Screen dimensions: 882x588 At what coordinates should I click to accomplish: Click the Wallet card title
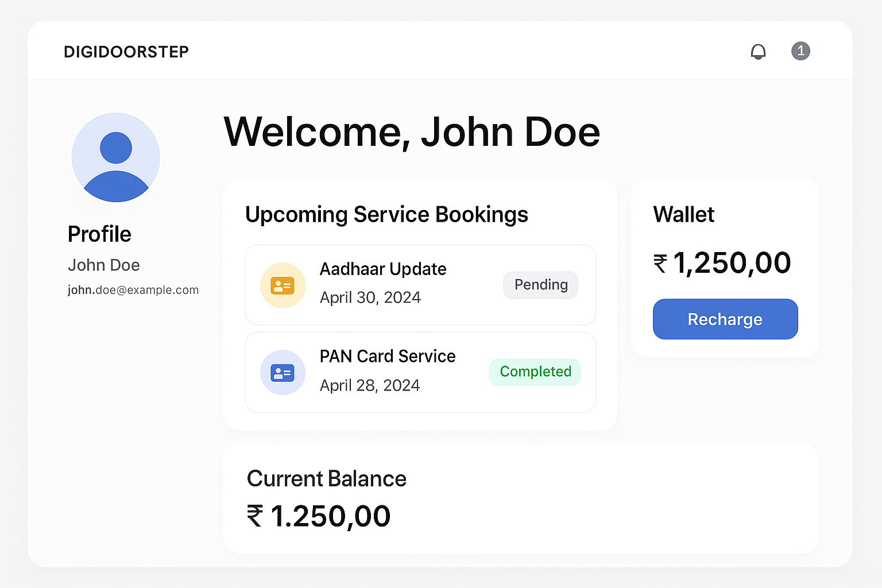tap(684, 215)
